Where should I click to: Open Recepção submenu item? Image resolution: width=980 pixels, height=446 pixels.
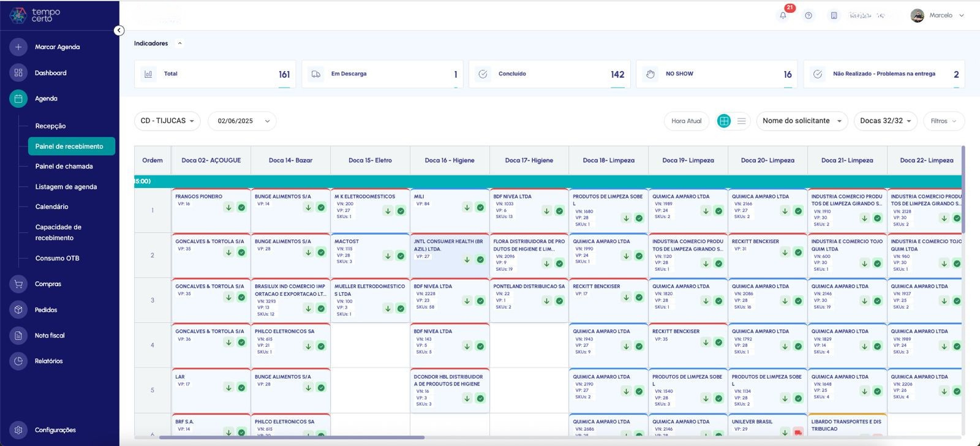50,126
